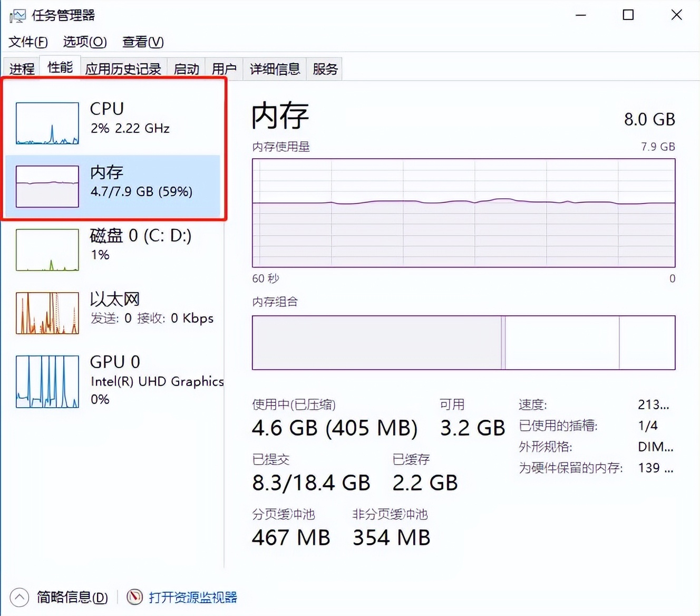Switch to the 应用历史记录 tab
This screenshot has height=616, width=700.
[x=123, y=69]
